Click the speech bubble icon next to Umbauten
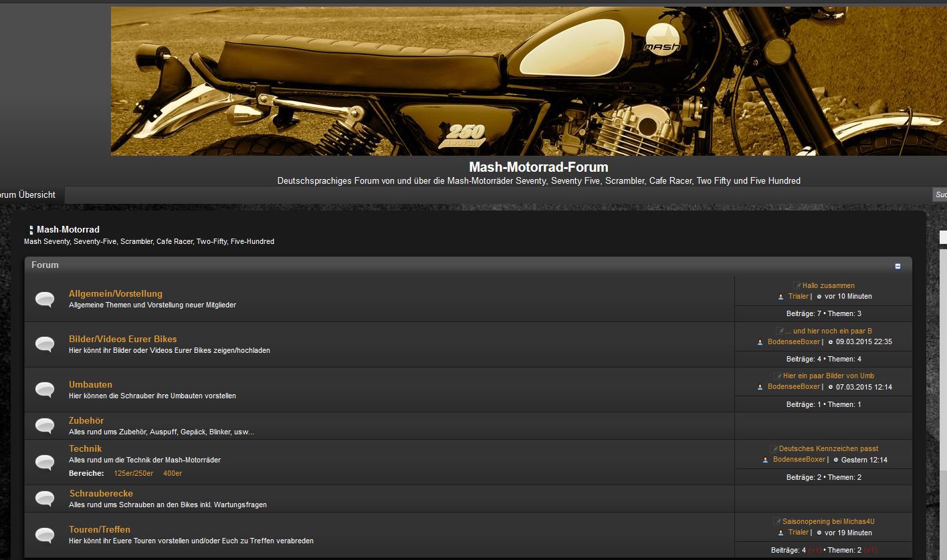 coord(45,390)
